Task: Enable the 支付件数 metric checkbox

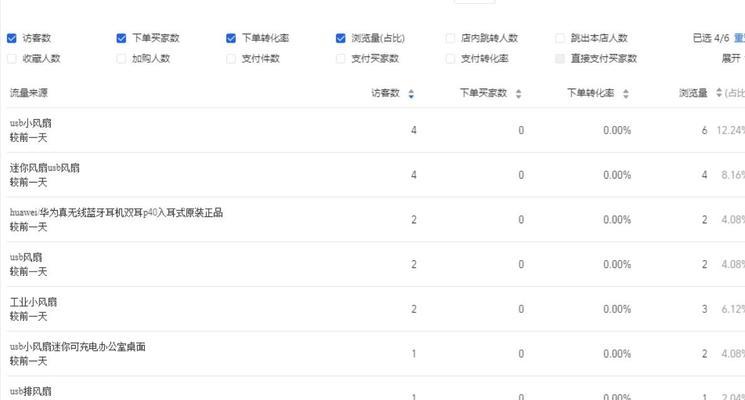Action: (x=231, y=58)
